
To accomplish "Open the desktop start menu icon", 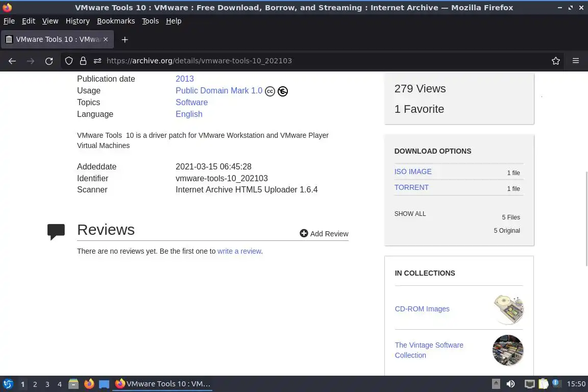I will pos(8,384).
